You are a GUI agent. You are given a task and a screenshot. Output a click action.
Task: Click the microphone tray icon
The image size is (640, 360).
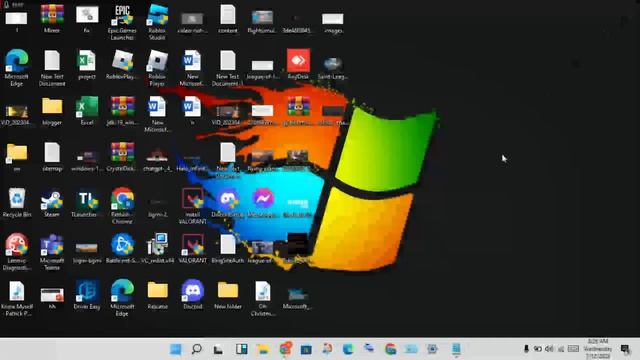click(x=526, y=349)
